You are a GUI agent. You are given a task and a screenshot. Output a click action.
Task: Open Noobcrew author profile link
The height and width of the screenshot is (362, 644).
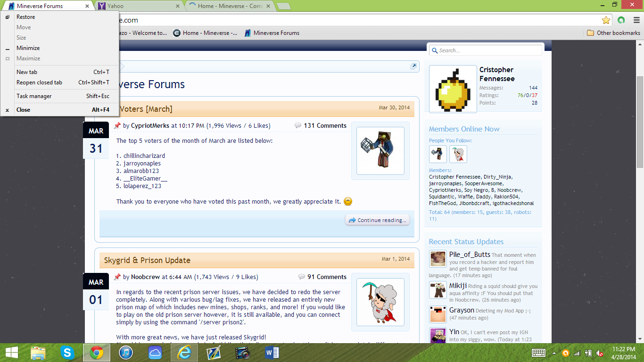(x=146, y=277)
